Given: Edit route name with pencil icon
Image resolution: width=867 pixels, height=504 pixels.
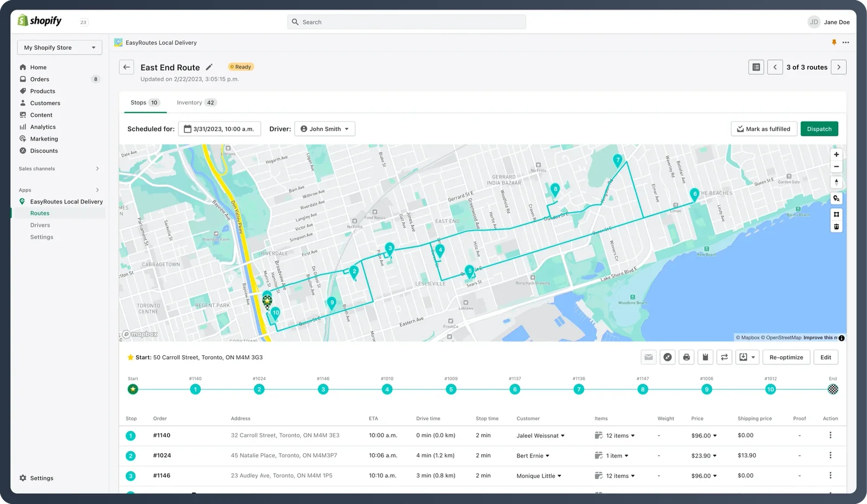Looking at the screenshot, I should 209,67.
